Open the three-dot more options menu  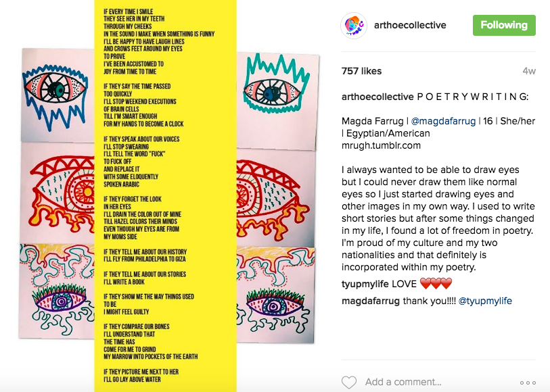(x=528, y=383)
